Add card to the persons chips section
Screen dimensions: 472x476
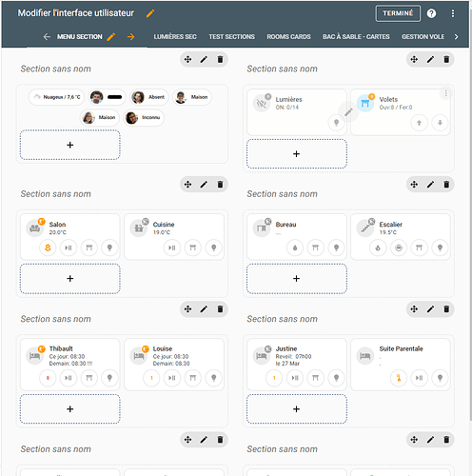[x=70, y=145]
